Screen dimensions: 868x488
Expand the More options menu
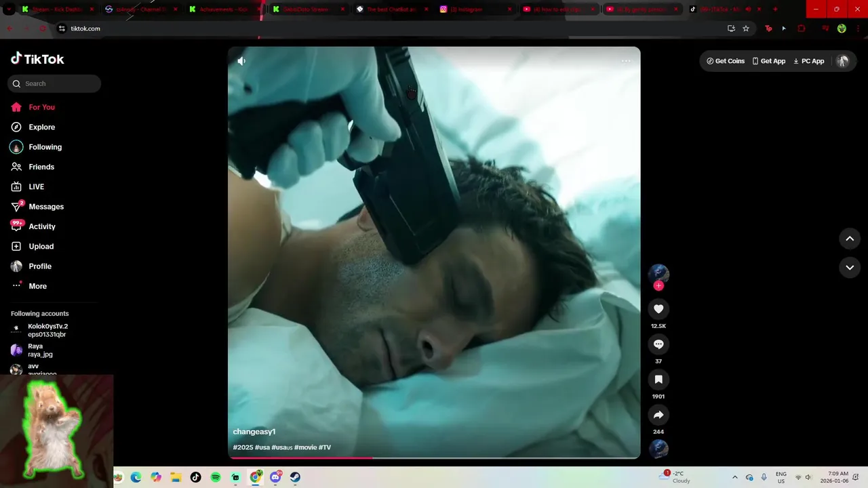click(29, 286)
